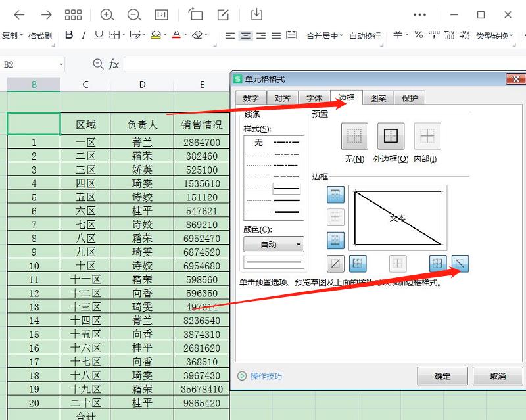Toggle bold formatting
526x420 pixels.
(69, 35)
